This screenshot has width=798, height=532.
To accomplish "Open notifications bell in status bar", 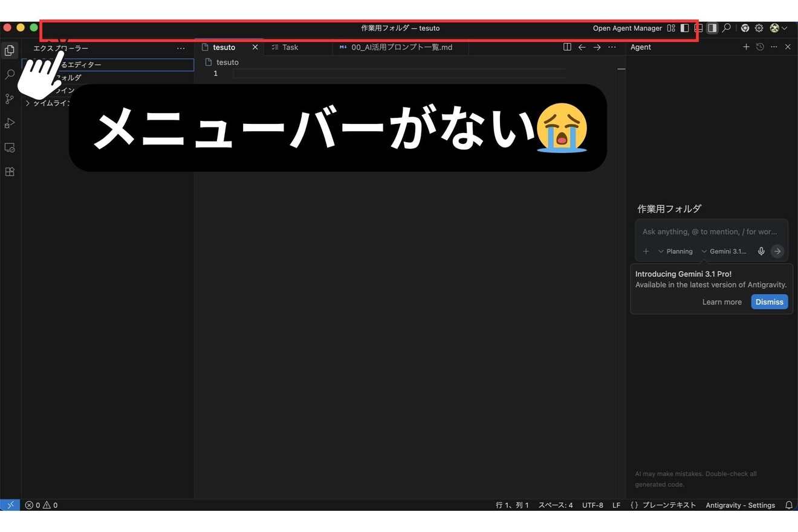I will coord(789,505).
